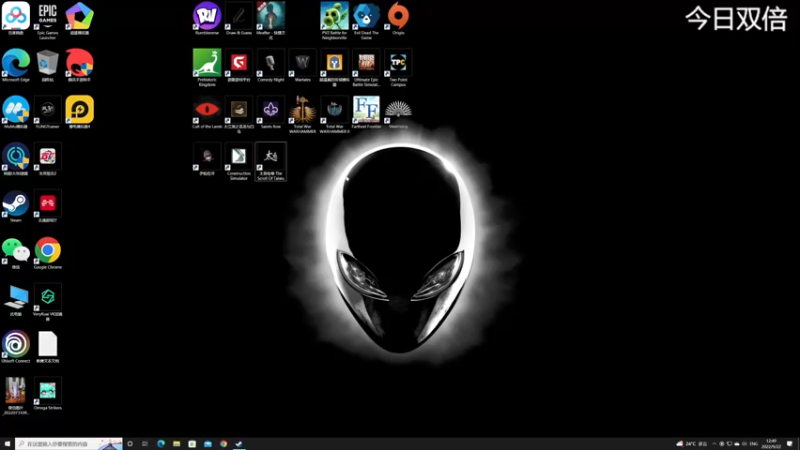Switch the ENG input language indicator
The image size is (800, 450).
coord(753,444)
